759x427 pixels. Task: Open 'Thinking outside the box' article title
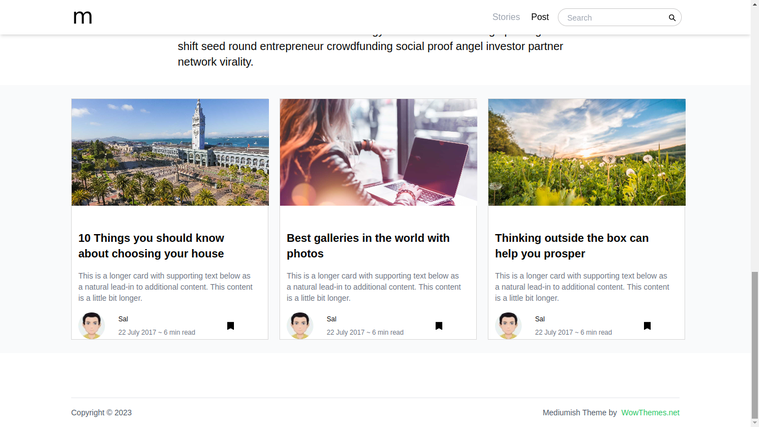click(572, 246)
